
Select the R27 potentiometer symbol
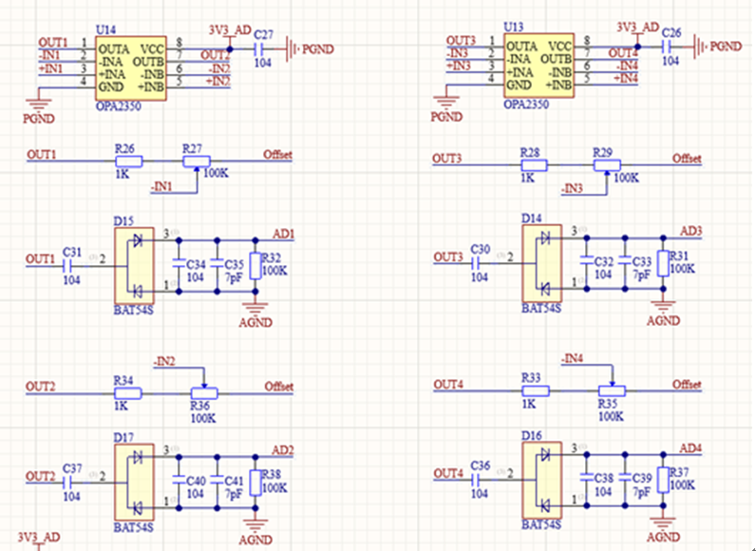[x=197, y=161]
